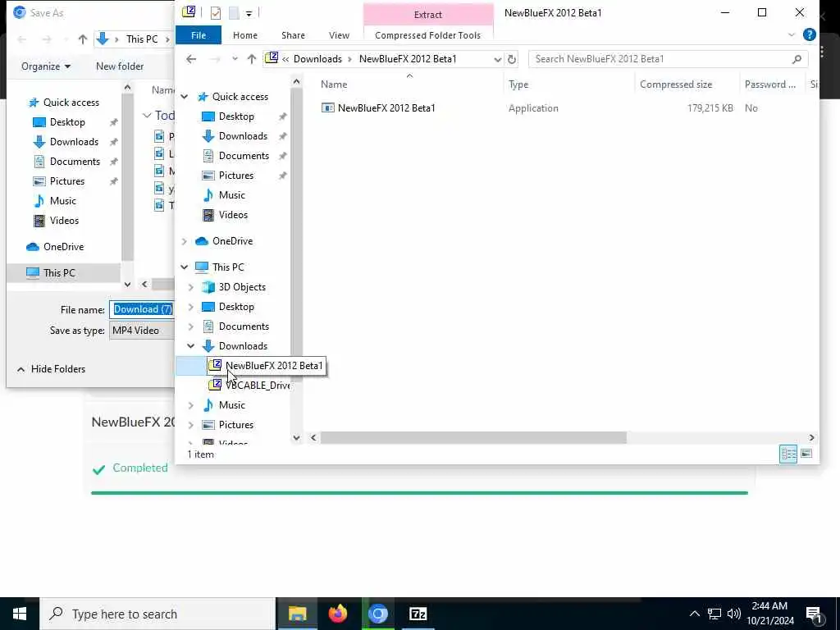Click New folder in Save As dialog

pos(120,66)
